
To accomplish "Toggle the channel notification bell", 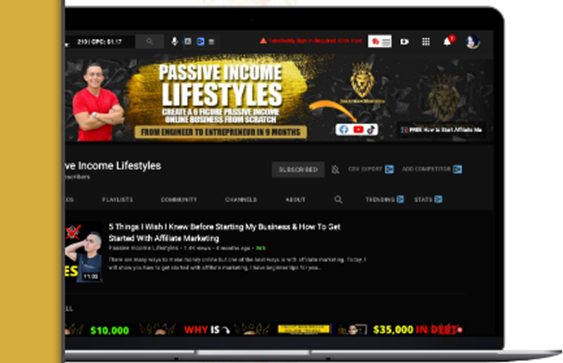I will [335, 169].
